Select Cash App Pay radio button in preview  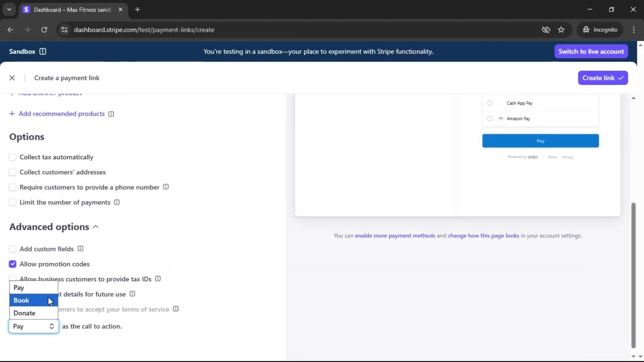click(490, 103)
